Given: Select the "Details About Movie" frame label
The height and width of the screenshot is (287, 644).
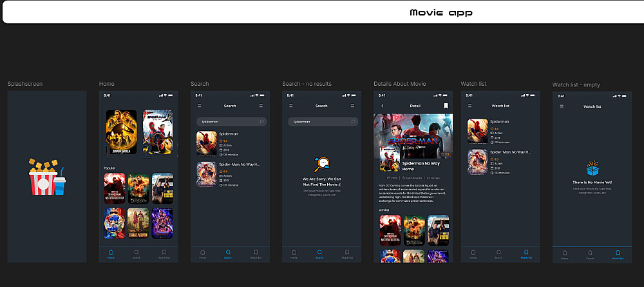Looking at the screenshot, I should (400, 84).
